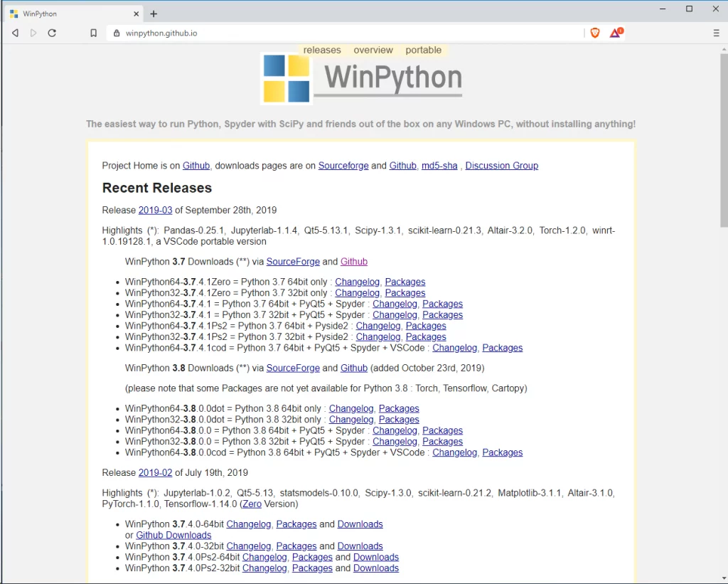Open Brave Rewards triangle icon
This screenshot has width=728, height=584.
(616, 33)
